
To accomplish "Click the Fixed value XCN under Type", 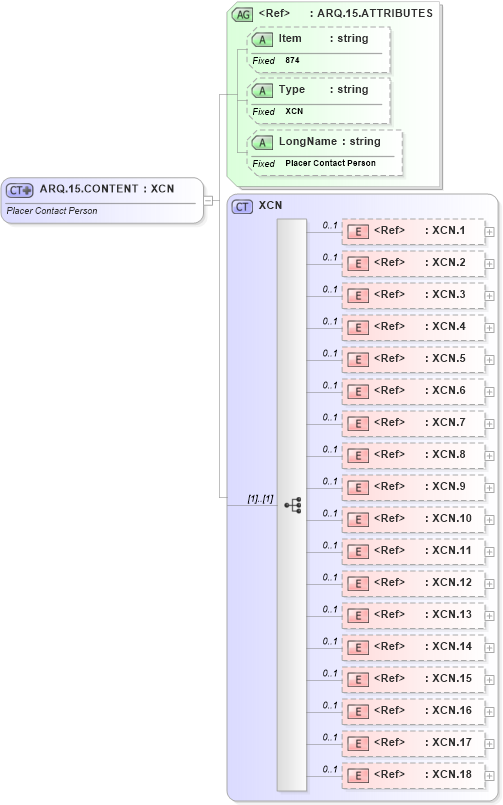I will click(294, 111).
